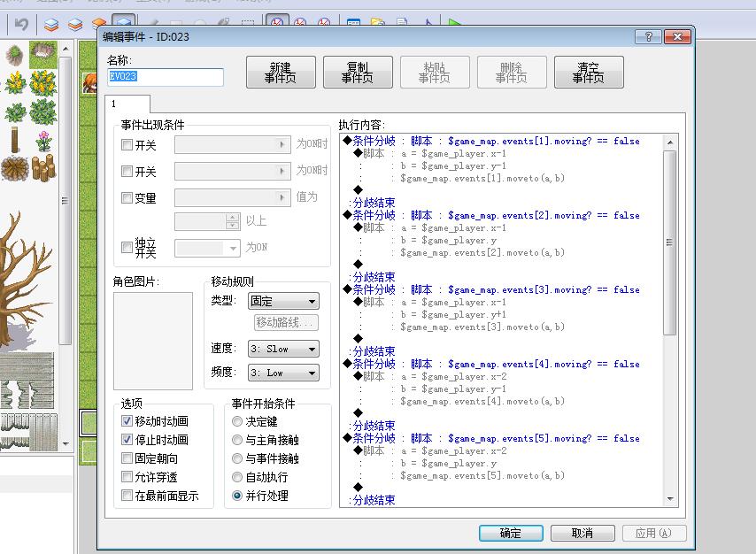Click the help question mark button

click(649, 36)
